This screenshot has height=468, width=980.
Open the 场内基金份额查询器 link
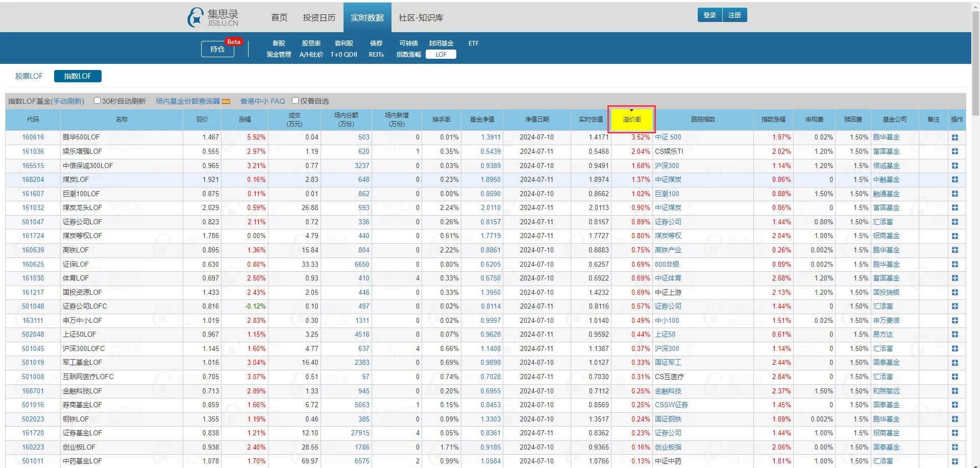tap(188, 101)
